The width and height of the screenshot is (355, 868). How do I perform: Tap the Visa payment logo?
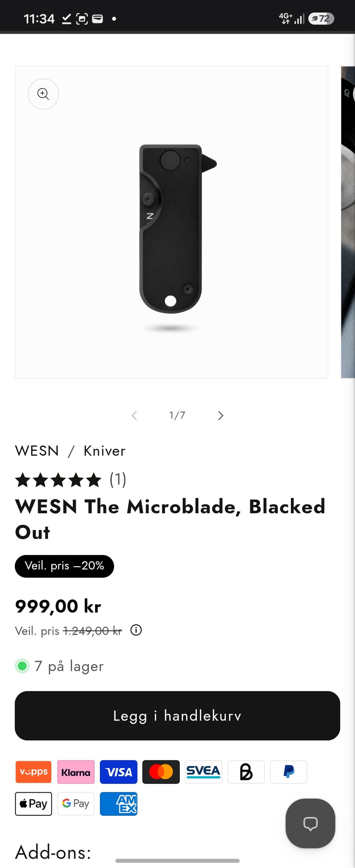(x=118, y=772)
